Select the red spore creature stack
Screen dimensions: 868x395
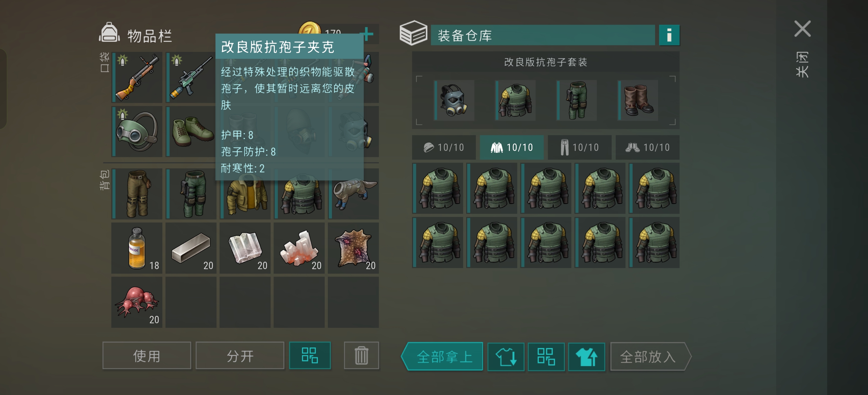[x=137, y=302]
